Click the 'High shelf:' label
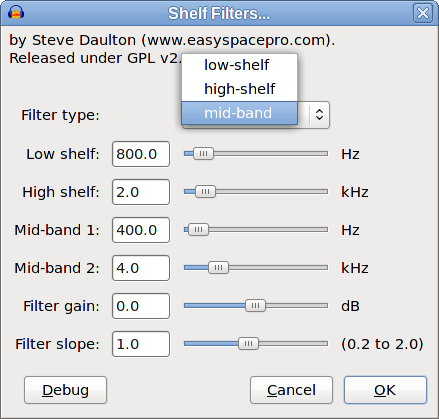 coord(61,192)
